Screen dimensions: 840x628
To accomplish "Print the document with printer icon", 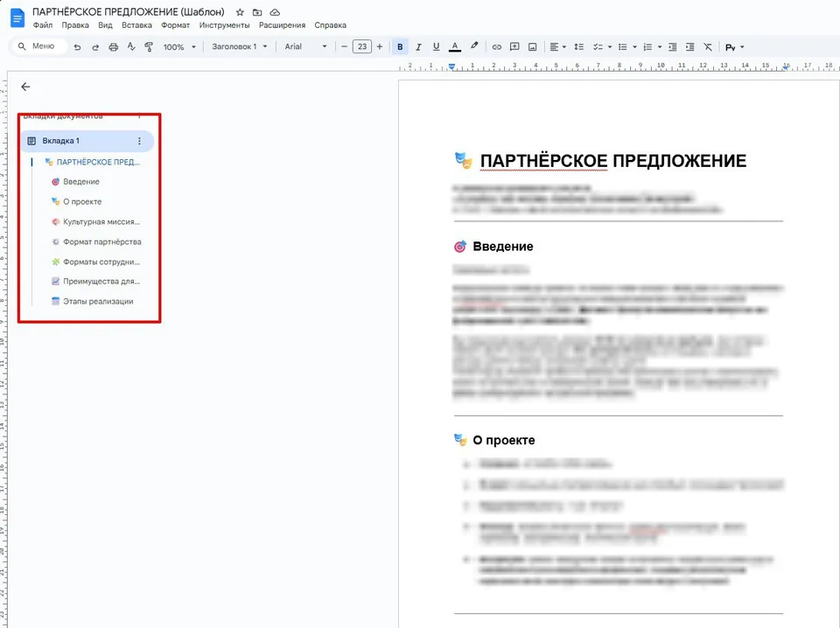I will tap(113, 47).
